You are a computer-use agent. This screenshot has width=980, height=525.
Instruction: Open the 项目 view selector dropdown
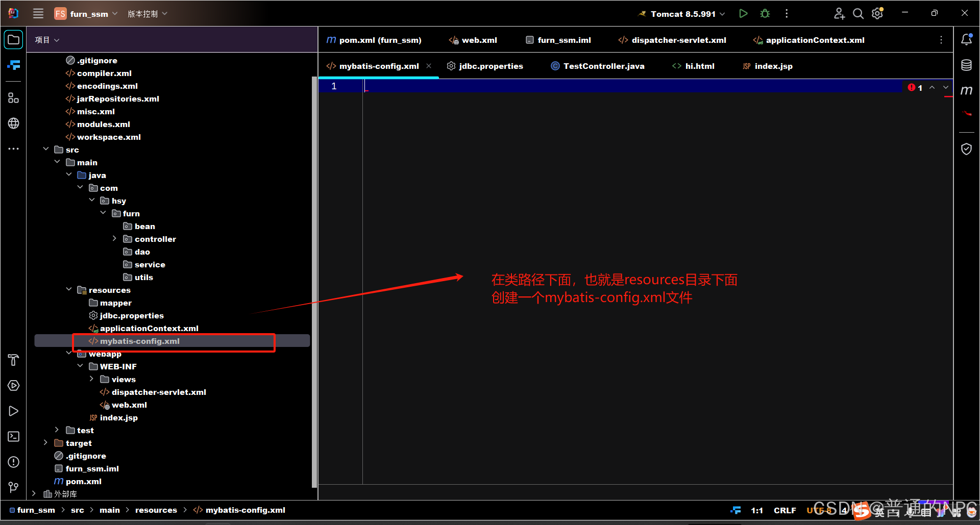[47, 40]
